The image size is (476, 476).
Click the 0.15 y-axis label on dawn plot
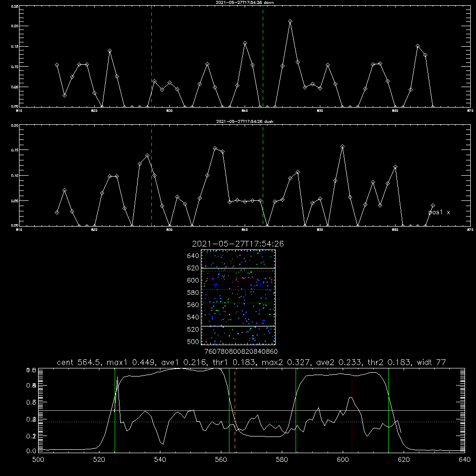click(x=15, y=47)
